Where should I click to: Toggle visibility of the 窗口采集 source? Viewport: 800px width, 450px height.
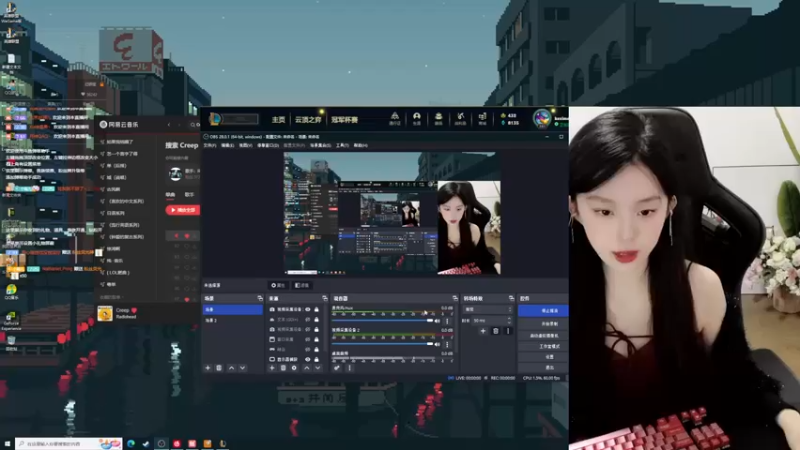[x=308, y=339]
